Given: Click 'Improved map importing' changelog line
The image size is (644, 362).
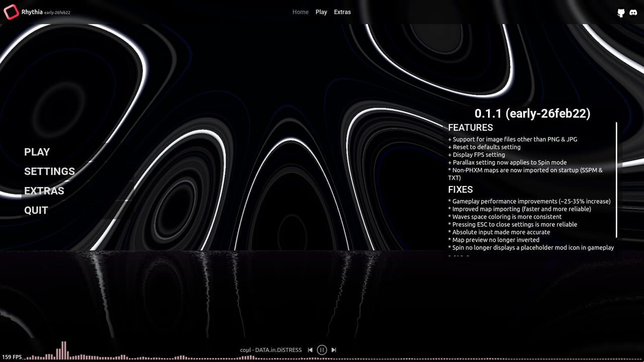Looking at the screenshot, I should point(520,209).
